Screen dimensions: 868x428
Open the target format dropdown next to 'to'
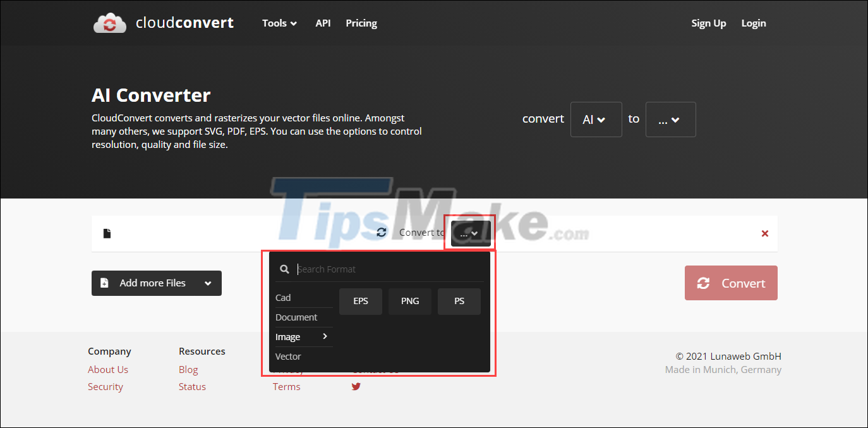click(x=670, y=119)
